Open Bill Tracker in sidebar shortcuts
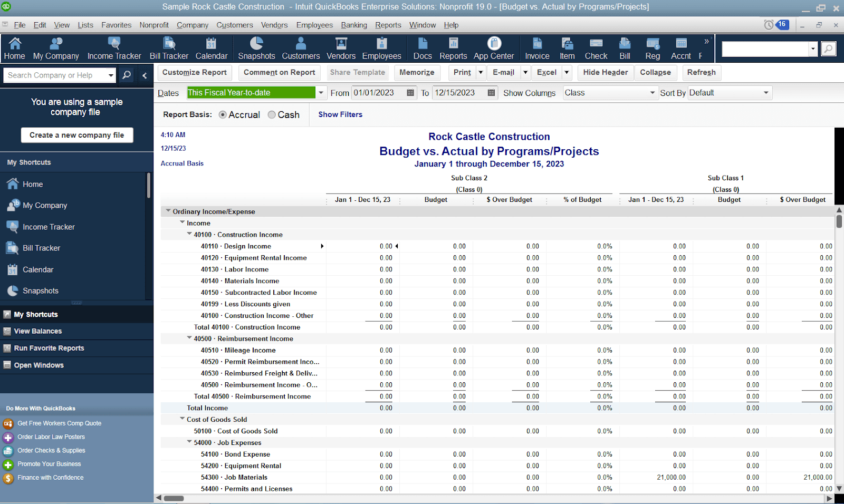844x504 pixels. (x=41, y=248)
